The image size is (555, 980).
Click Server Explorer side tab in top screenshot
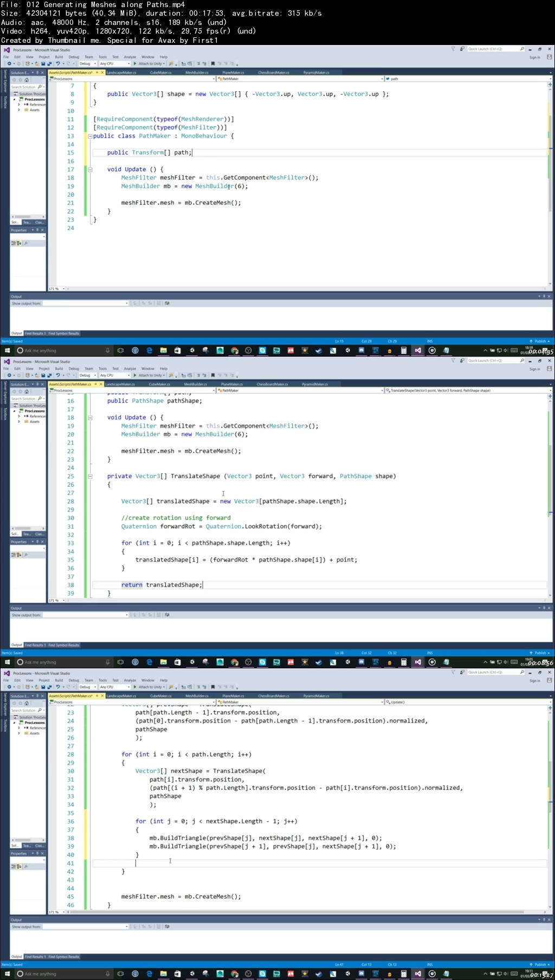pyautogui.click(x=5, y=80)
